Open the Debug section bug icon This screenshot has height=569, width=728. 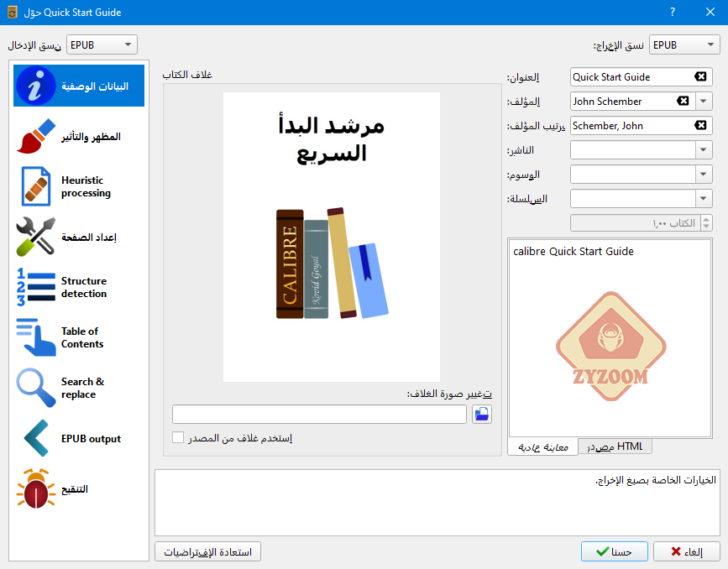(x=36, y=488)
